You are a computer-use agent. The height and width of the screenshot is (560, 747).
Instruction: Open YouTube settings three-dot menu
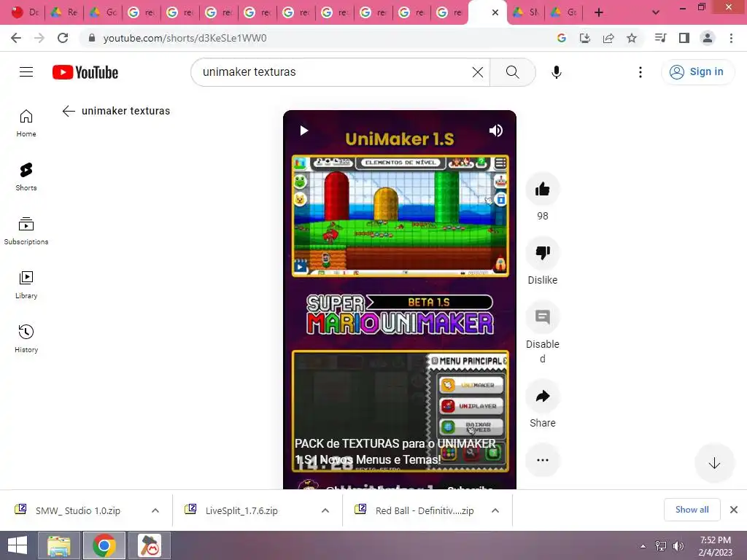[x=640, y=72]
